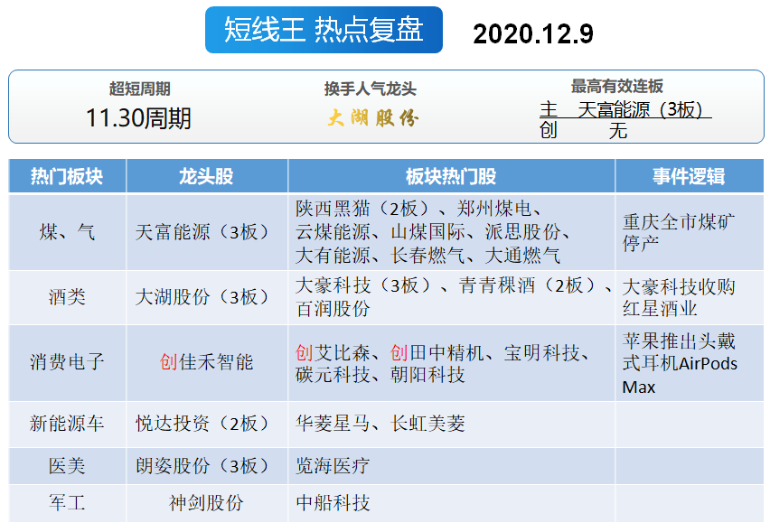Click the golden 大湖股份 text
This screenshot has width=770, height=532.
click(x=372, y=117)
